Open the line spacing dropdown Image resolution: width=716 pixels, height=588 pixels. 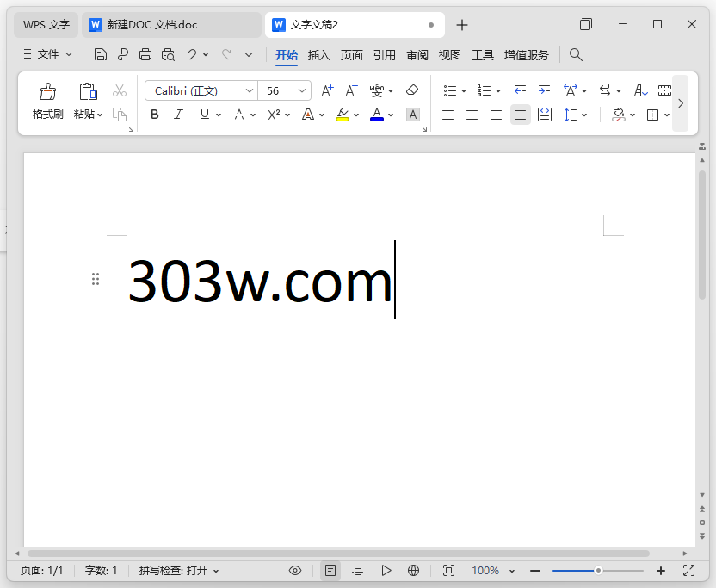pyautogui.click(x=573, y=114)
